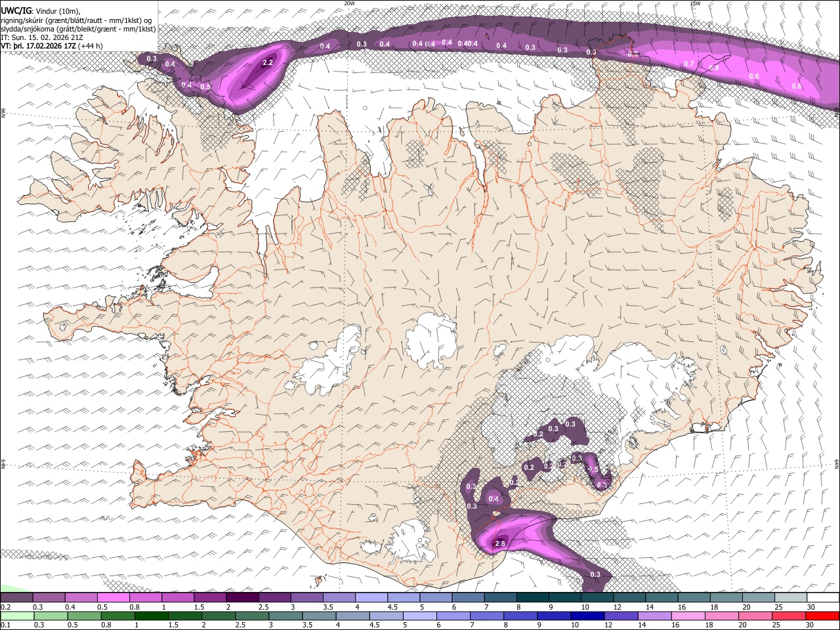840x630 pixels.
Task: Select the deep blue swatch between 10 and 12, lower row
Action: [586, 616]
